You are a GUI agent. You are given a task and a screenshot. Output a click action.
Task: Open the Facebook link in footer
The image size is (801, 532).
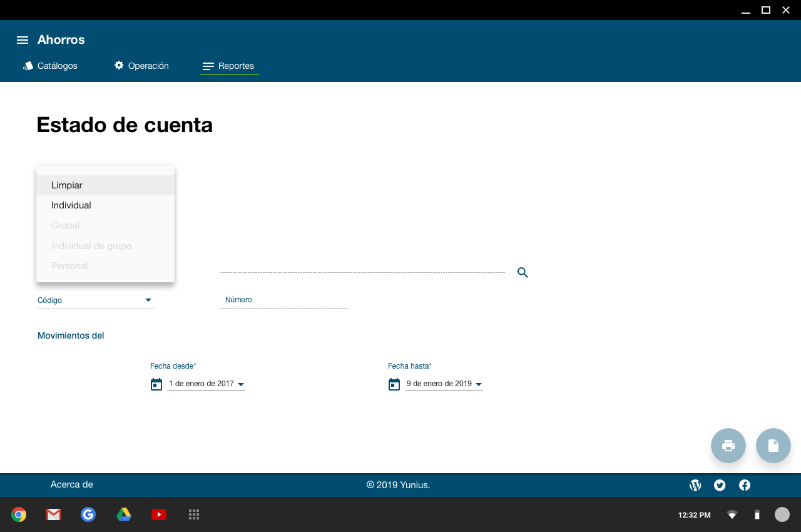point(745,485)
